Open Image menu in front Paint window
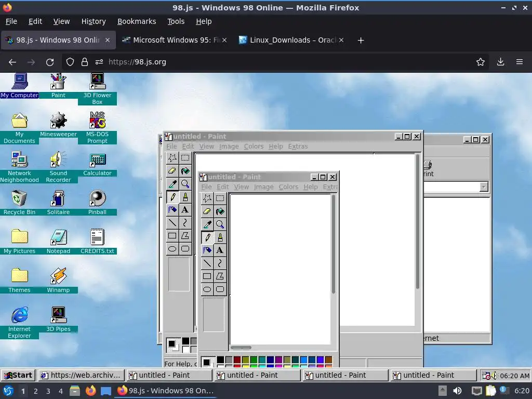Screen dimensions: 532x399 pos(263,187)
